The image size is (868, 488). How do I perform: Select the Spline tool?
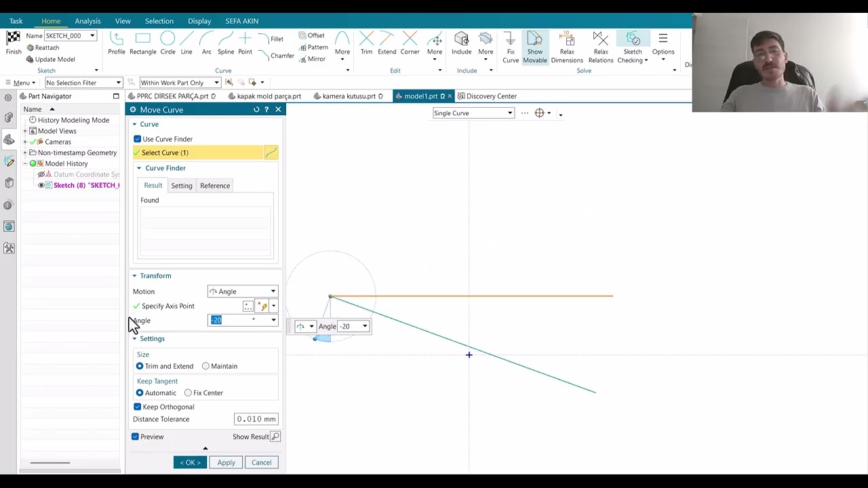coord(226,43)
